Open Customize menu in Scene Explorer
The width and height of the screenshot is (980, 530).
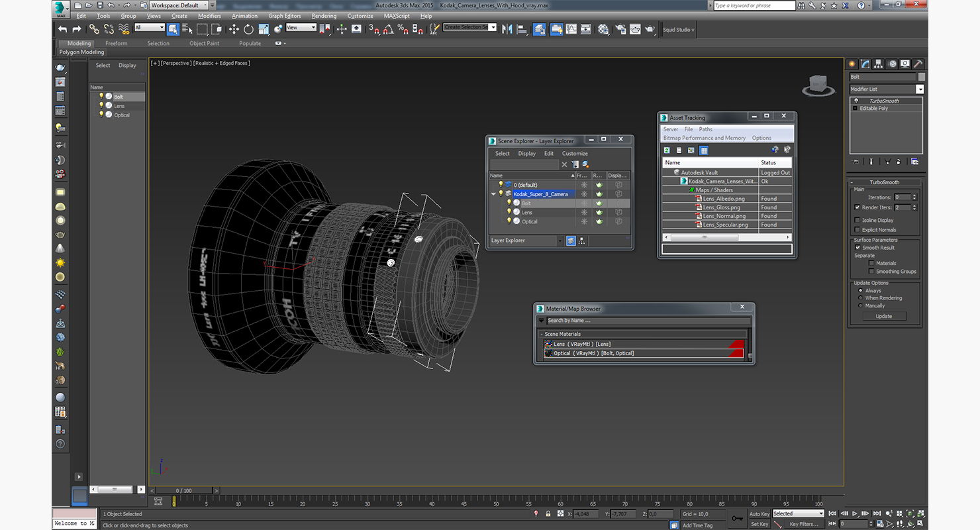(575, 153)
